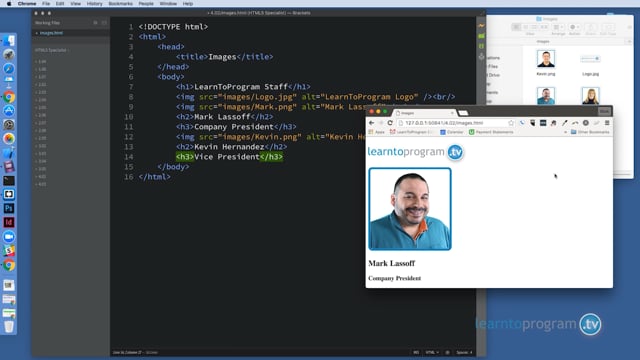
Task: Open the File menu
Action: coord(46,4)
